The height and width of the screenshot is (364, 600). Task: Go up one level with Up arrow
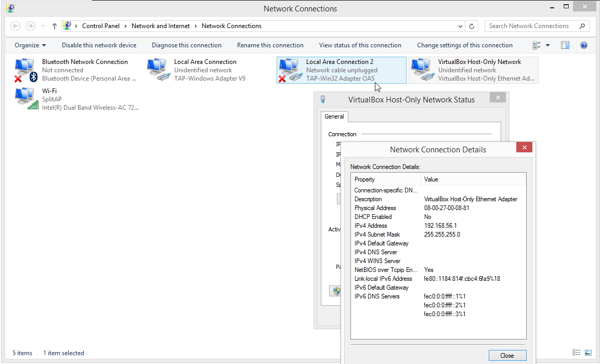point(55,26)
